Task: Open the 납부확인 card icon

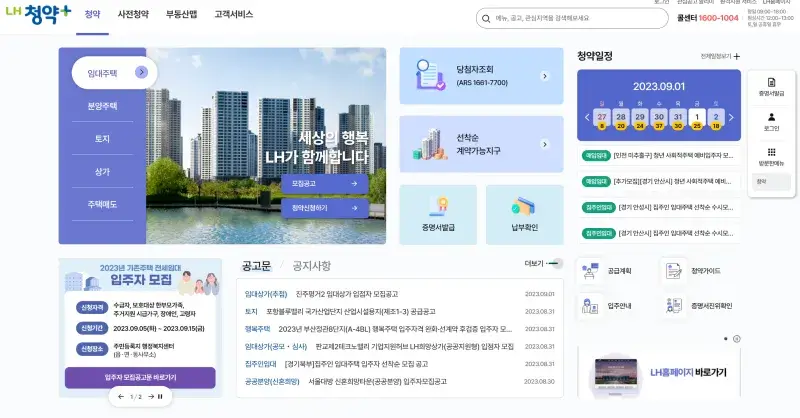Action: click(523, 207)
